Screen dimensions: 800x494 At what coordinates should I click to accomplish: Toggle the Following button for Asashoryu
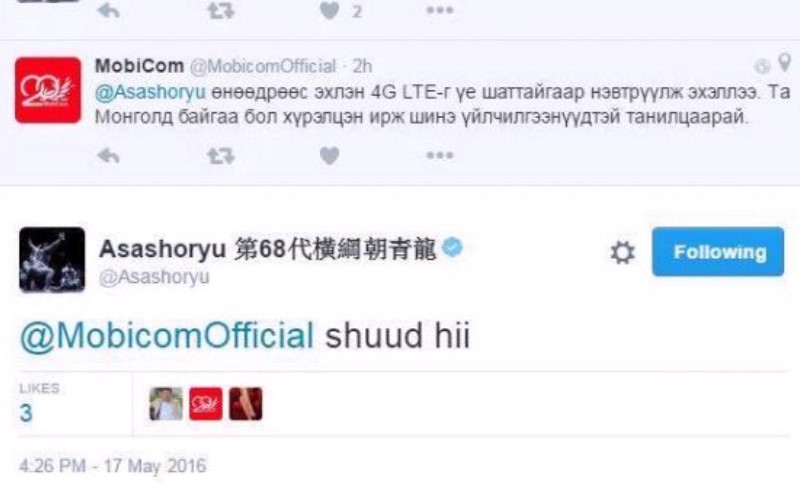pyautogui.click(x=718, y=252)
